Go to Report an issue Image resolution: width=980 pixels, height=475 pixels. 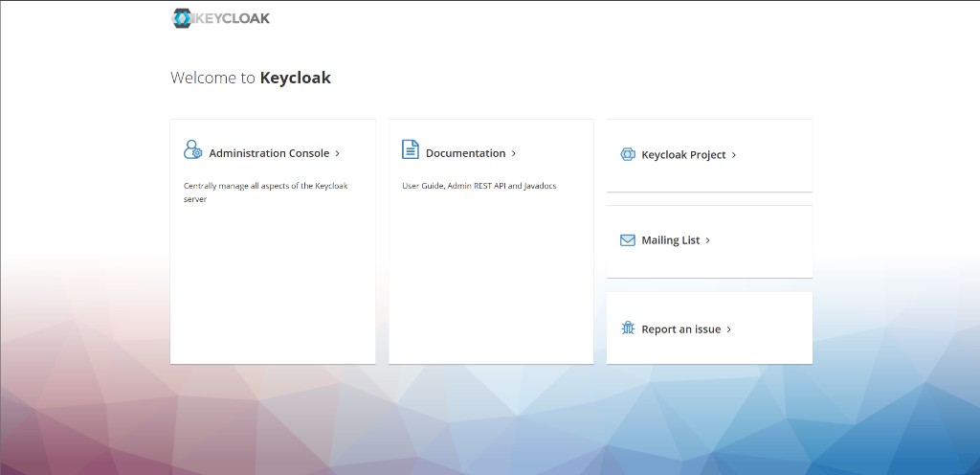point(681,329)
